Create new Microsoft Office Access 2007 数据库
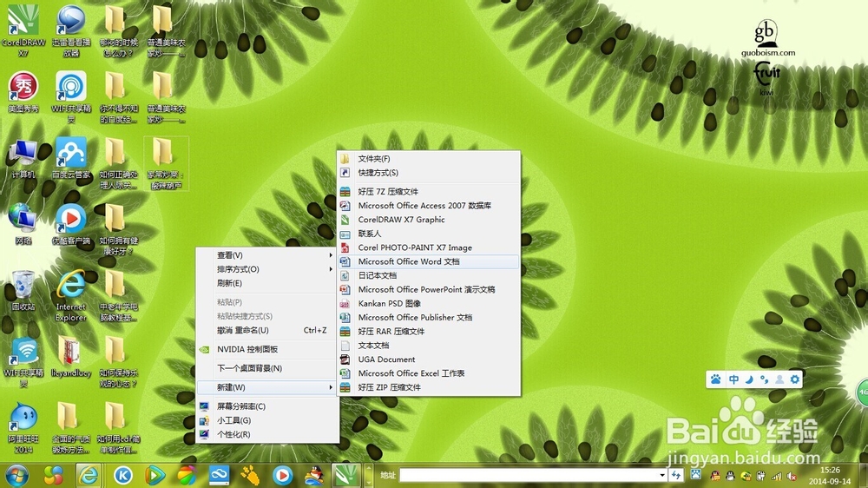The height and width of the screenshot is (488, 868). 429,206
